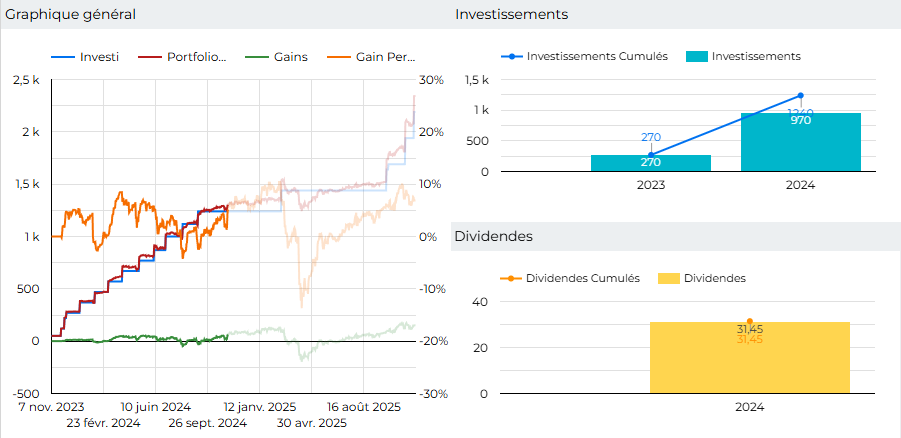Click the Investissements section header
Screen dimensions: 901x438
click(x=511, y=14)
